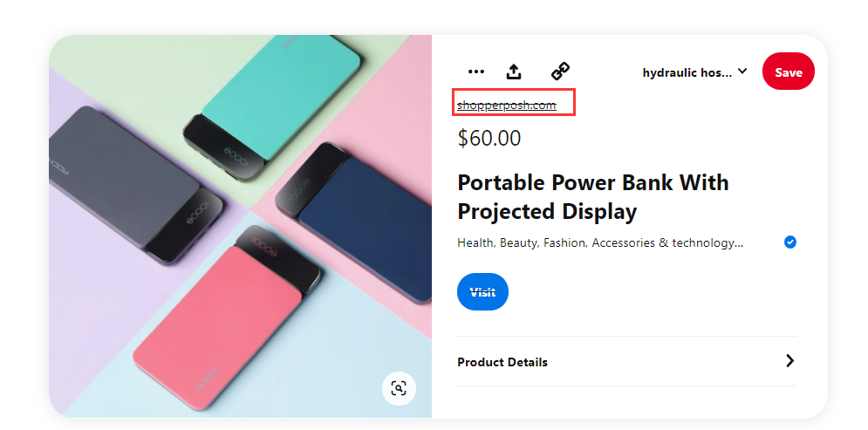
Task: Click the chevron beside Product Details
Action: (x=789, y=361)
